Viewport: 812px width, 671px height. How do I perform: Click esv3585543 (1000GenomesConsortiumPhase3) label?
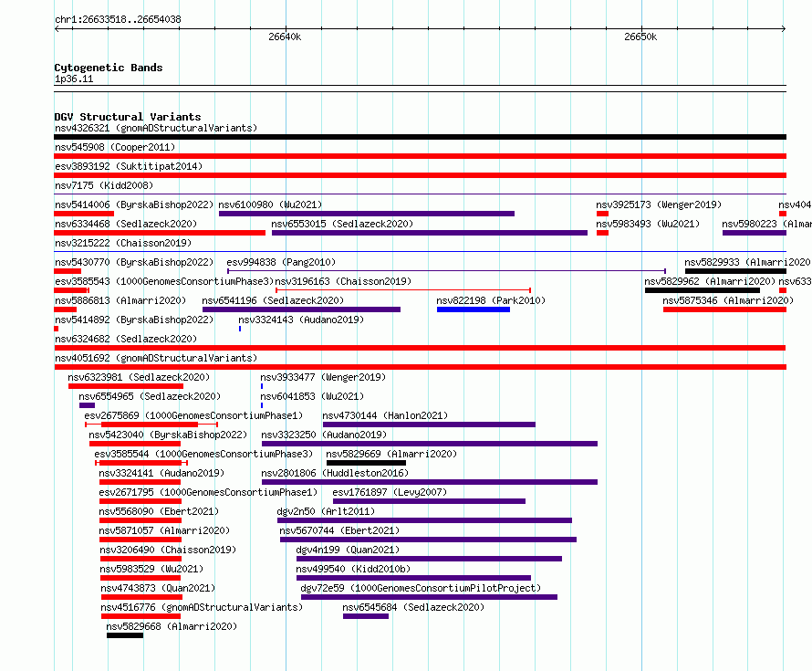click(x=164, y=281)
